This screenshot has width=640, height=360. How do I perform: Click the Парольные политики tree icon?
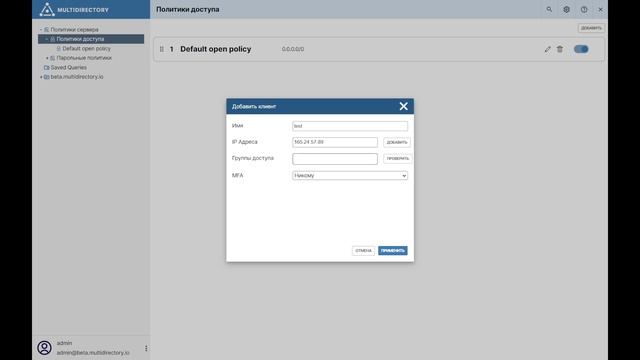pyautogui.click(x=52, y=58)
